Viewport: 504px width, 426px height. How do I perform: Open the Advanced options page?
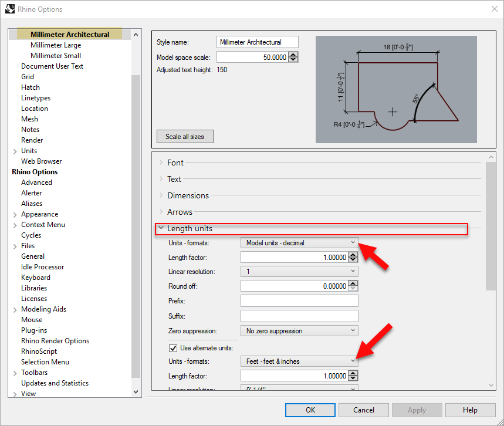pyautogui.click(x=36, y=182)
